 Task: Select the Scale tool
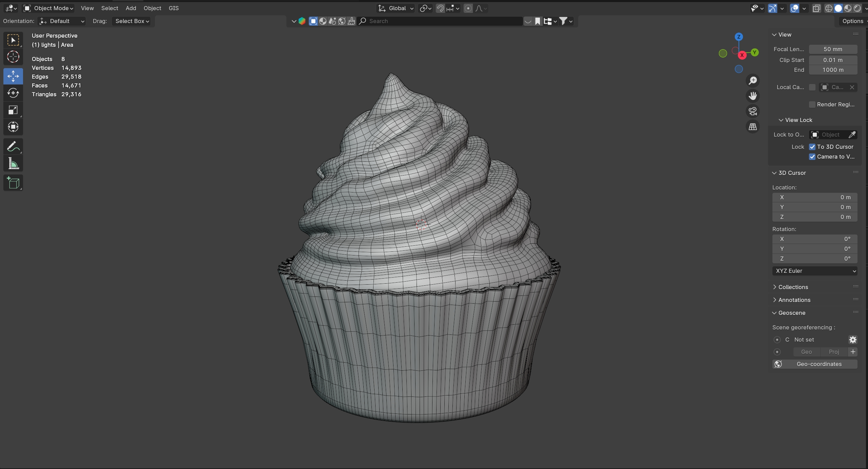(13, 110)
